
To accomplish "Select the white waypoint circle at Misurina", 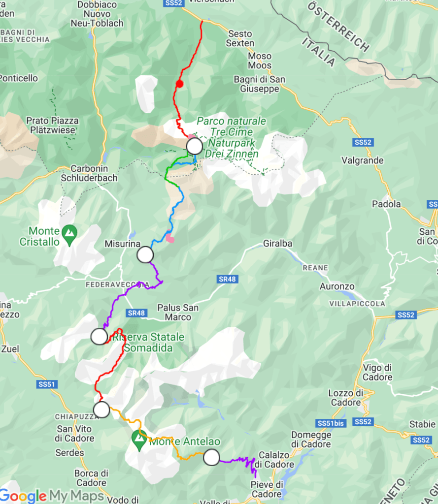I will click(145, 255).
